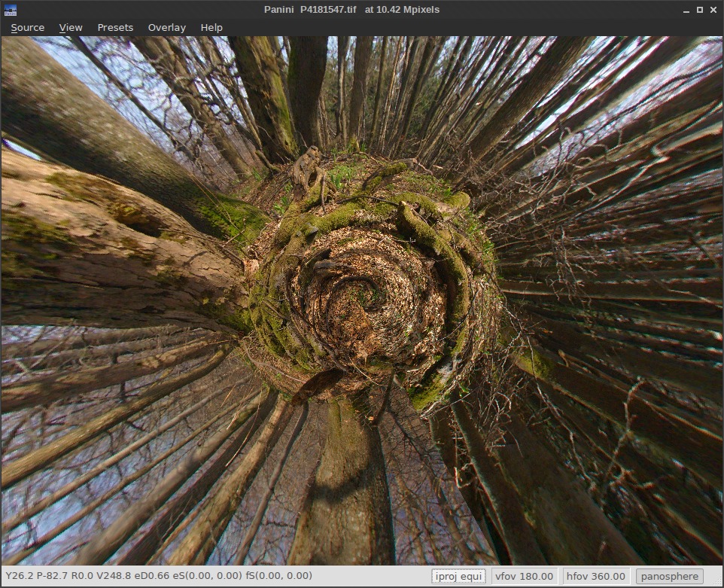Click the panosphere button
This screenshot has height=588, width=724.
(670, 576)
